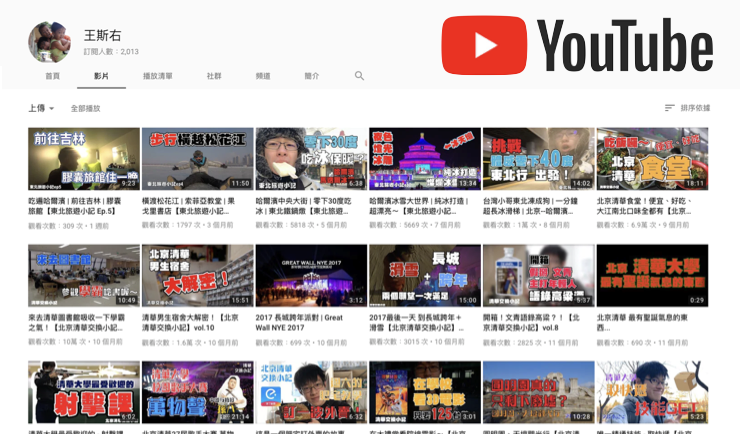Click the 王斯右 channel name

coord(103,35)
